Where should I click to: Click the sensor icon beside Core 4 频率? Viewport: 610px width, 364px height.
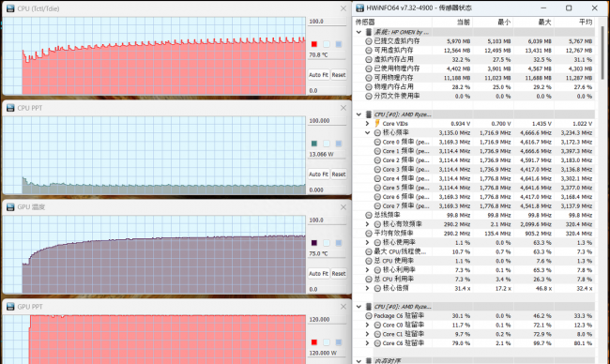point(377,178)
